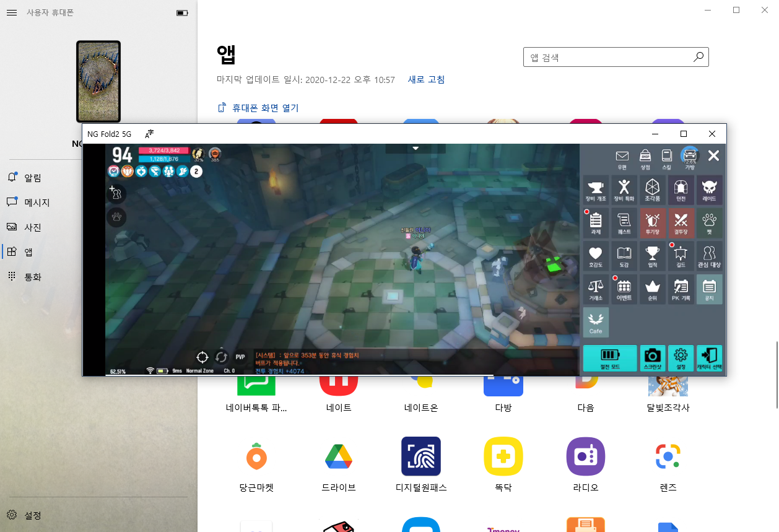Open 펫 pet paw tile

click(x=710, y=223)
